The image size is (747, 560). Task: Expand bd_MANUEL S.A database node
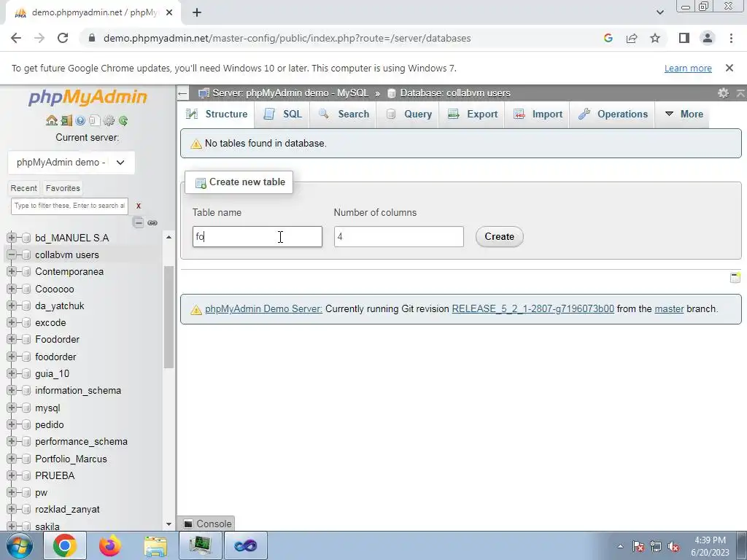(12, 238)
